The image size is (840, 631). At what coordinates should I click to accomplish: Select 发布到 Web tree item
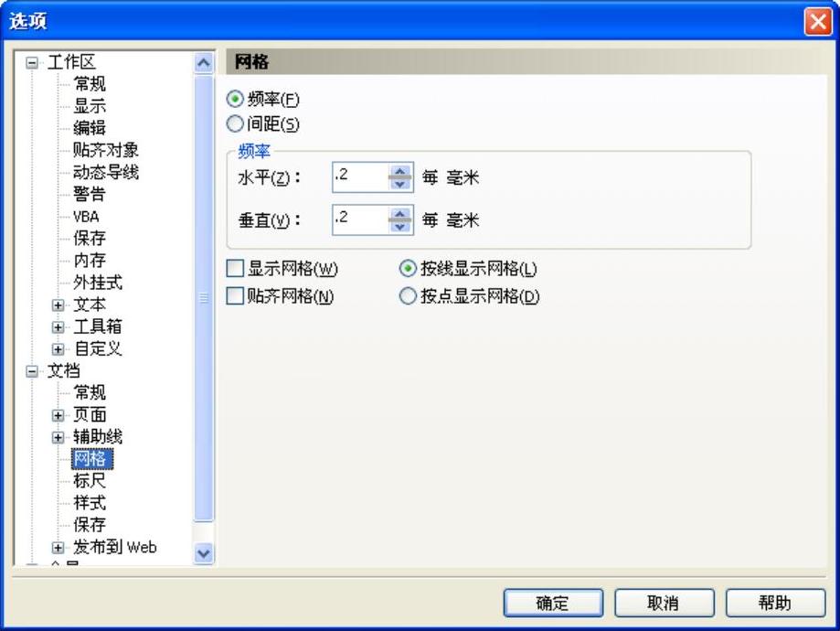tap(115, 547)
